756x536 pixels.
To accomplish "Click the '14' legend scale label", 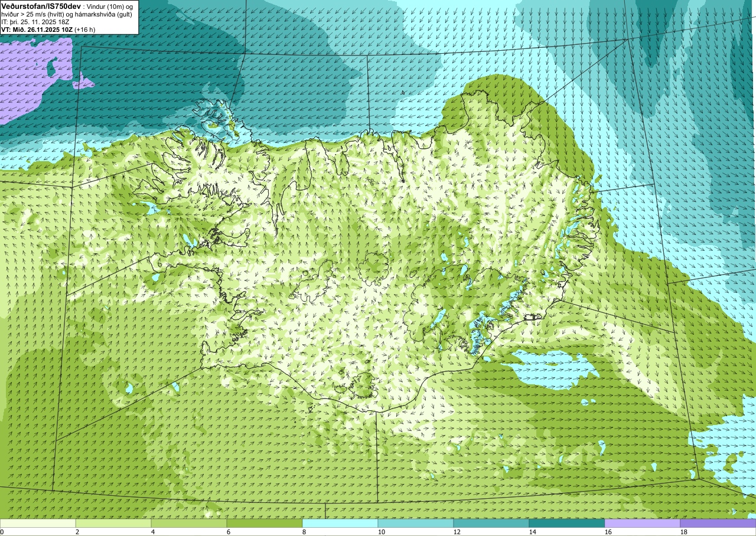I will pyautogui.click(x=533, y=532).
